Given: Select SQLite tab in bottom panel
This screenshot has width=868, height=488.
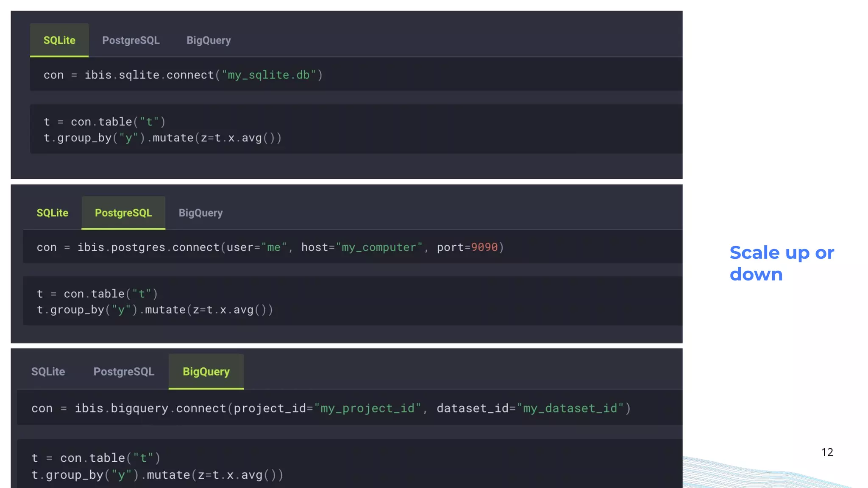Looking at the screenshot, I should point(48,372).
